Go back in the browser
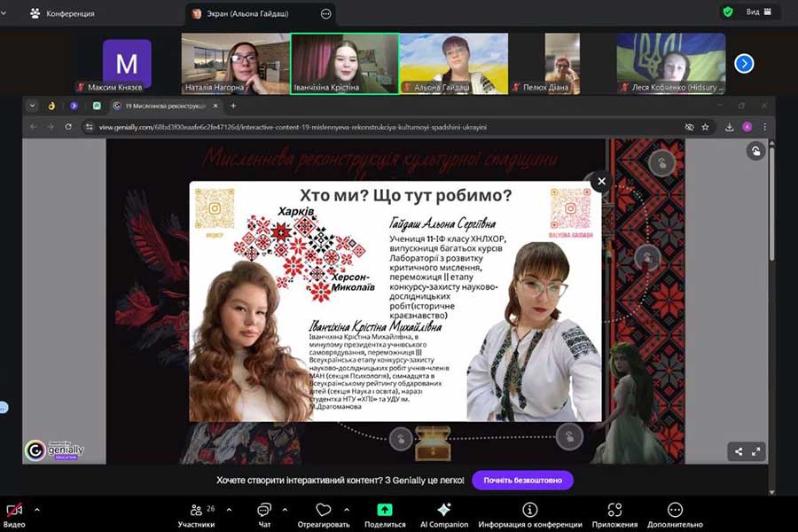 34,127
